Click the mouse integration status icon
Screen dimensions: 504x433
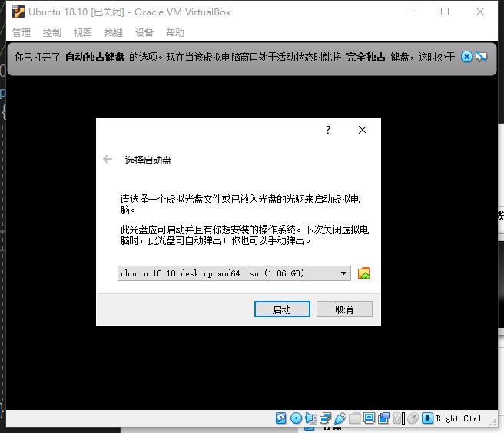pos(413,418)
